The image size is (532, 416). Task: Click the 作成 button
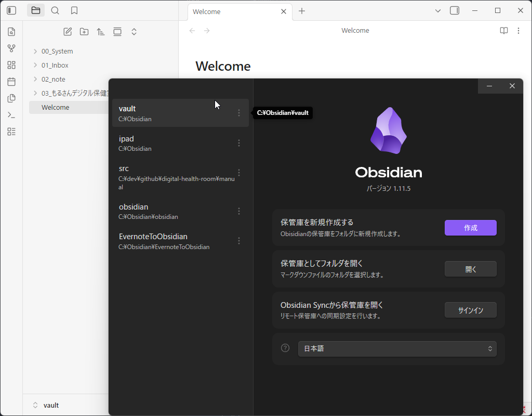click(x=470, y=228)
